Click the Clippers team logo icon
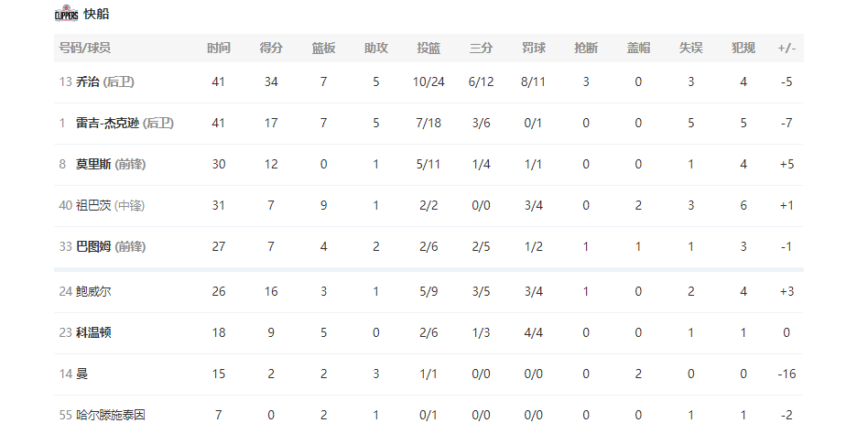Image resolution: width=868 pixels, height=434 pixels. 67,14
